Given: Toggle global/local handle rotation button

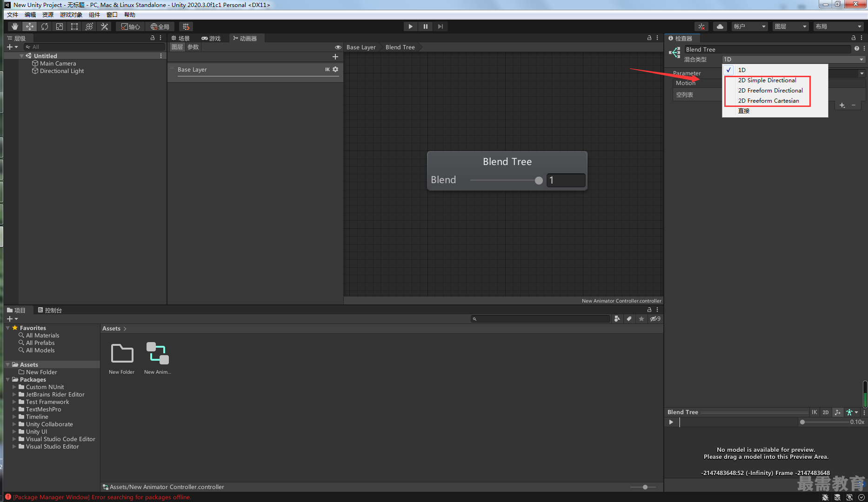Looking at the screenshot, I should pyautogui.click(x=160, y=26).
